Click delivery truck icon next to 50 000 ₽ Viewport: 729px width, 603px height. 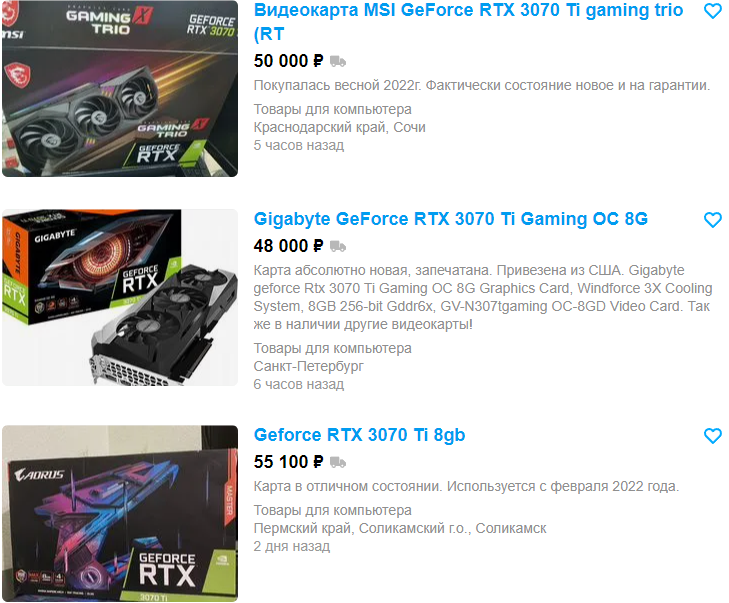click(x=338, y=61)
